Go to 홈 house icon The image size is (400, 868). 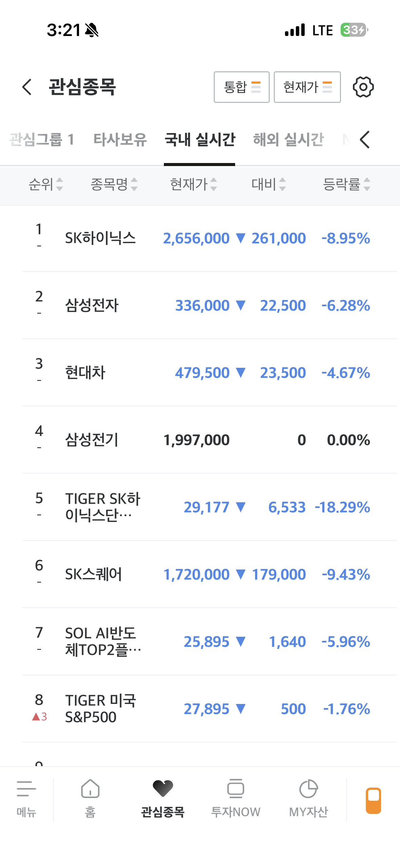pos(90,789)
